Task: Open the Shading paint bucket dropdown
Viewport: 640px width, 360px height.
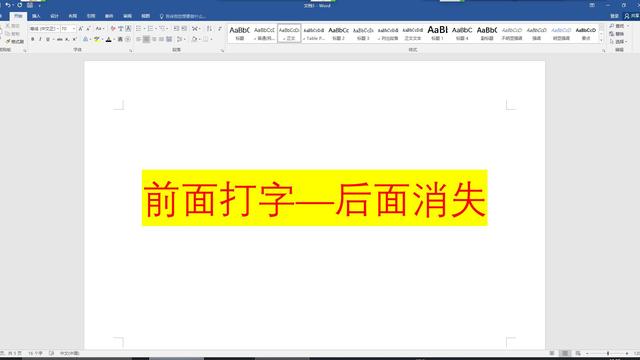Action: click(x=195, y=39)
